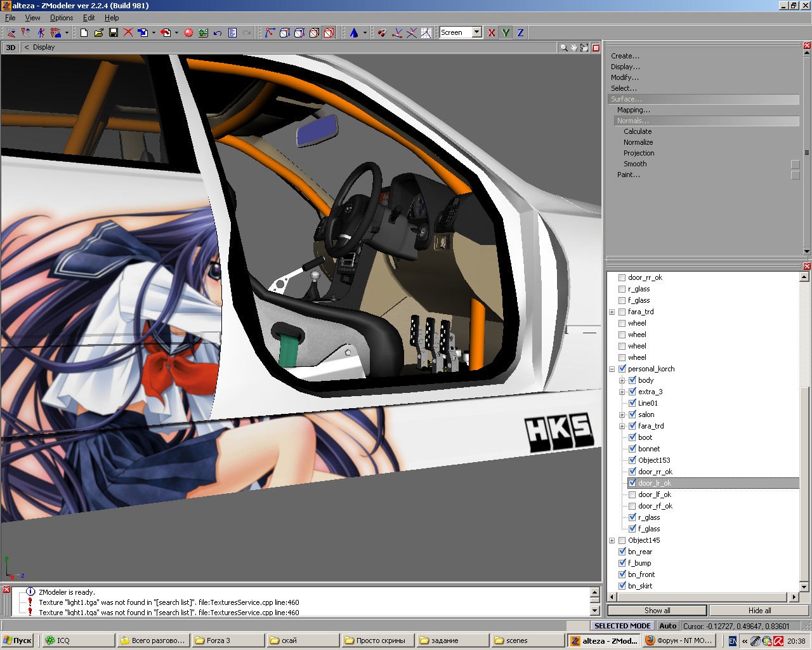Toggle the blue Z axis button
The width and height of the screenshot is (812, 650).
(x=520, y=32)
